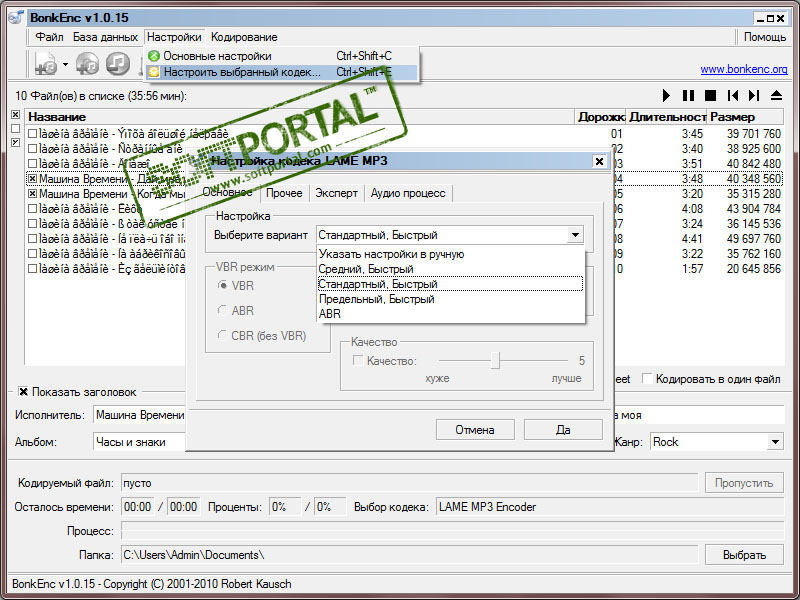800x600 pixels.
Task: Switch to the Эксперт tab
Action: 336,193
